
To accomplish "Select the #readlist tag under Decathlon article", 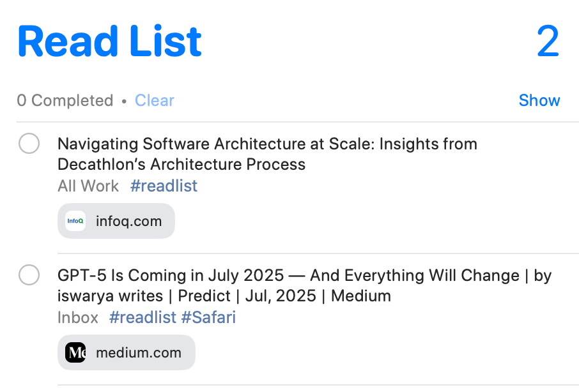I will (x=164, y=186).
